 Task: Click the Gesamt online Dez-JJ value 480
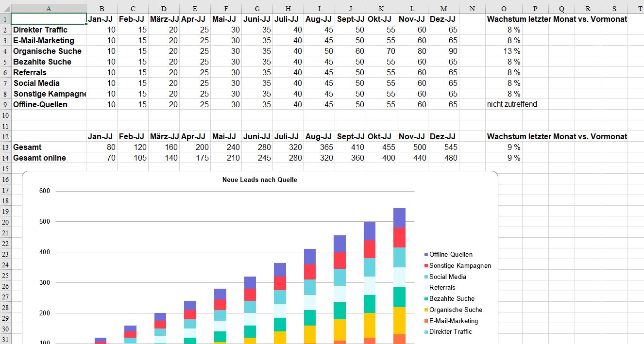click(x=443, y=158)
